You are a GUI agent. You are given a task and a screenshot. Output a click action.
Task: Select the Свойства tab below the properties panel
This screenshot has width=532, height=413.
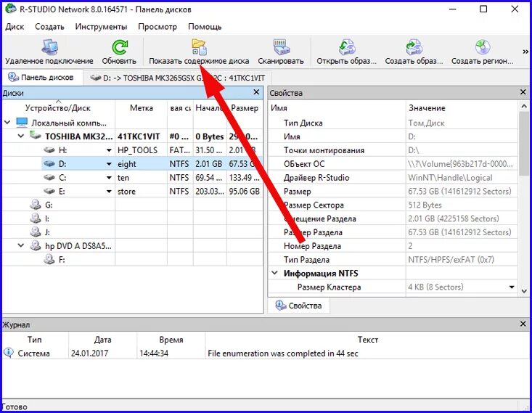point(298,306)
